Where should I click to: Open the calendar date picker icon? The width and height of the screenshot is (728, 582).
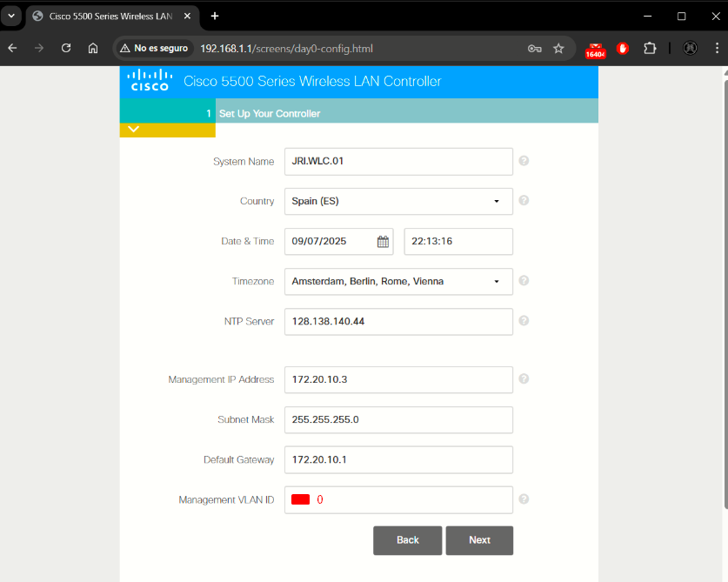click(383, 242)
